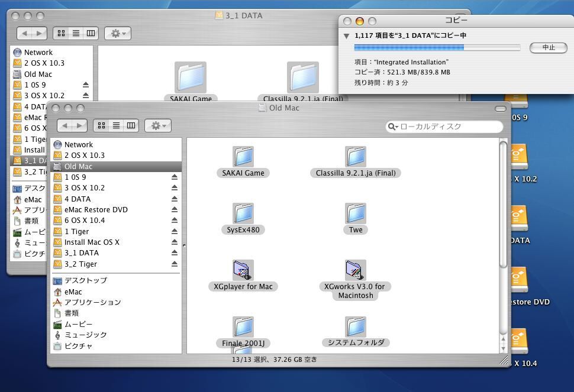
Task: Select the Twe folder icon
Action: (355, 213)
